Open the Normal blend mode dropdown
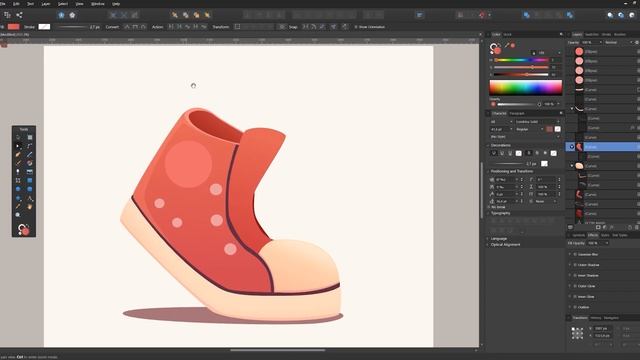Viewport: 640px width, 360px height. [619, 42]
